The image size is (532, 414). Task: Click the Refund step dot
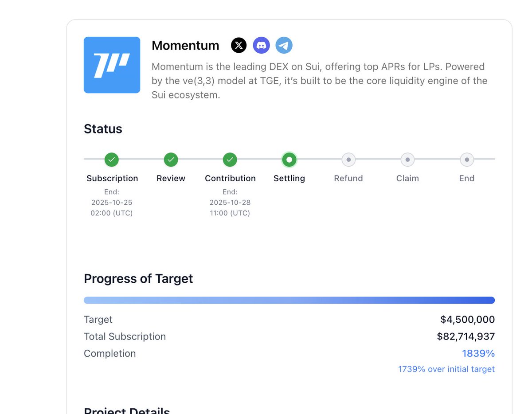pos(348,159)
